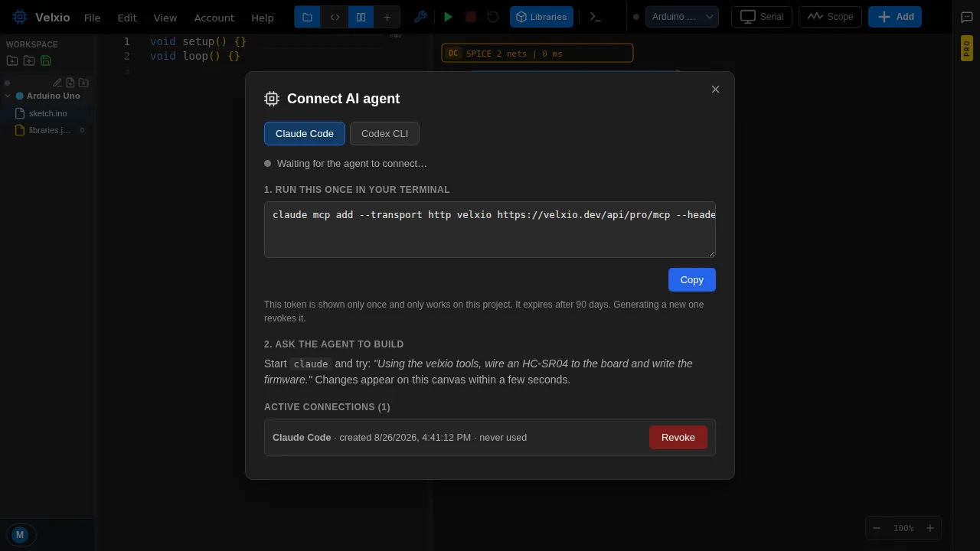Open the Libraries manager

541,17
